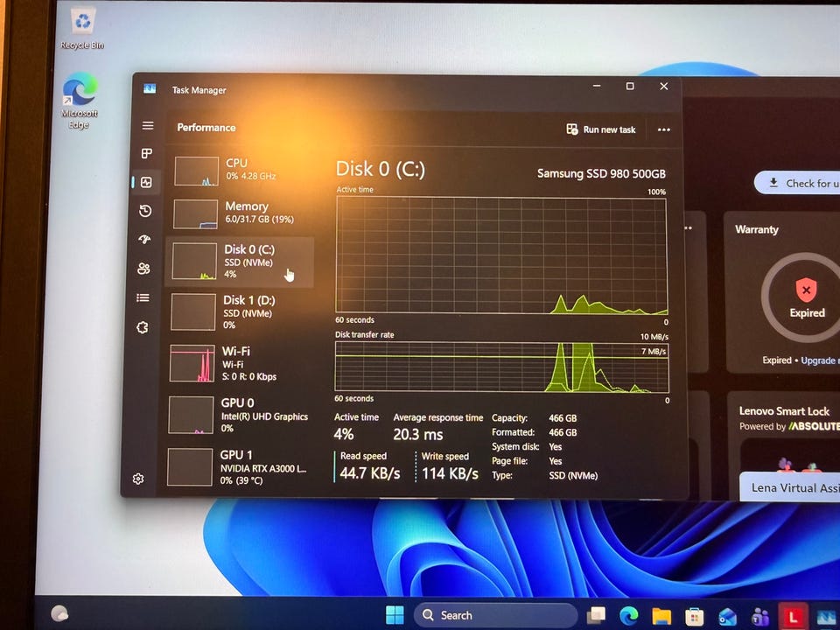The image size is (840, 630).
Task: Open the Recycle Bin desktop icon
Action: 82,29
